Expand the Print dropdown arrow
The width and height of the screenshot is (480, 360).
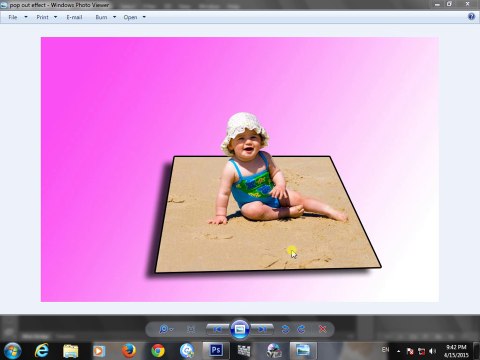pos(55,17)
